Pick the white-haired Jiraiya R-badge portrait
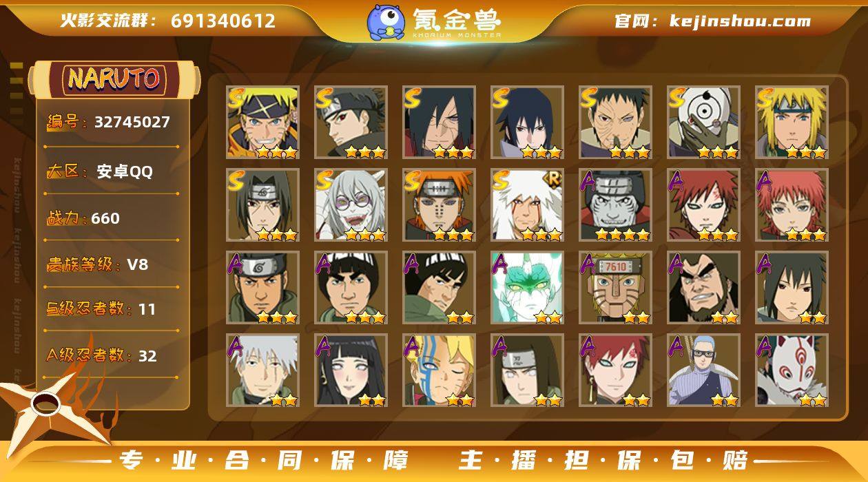This screenshot has height=482, width=868. tap(528, 205)
